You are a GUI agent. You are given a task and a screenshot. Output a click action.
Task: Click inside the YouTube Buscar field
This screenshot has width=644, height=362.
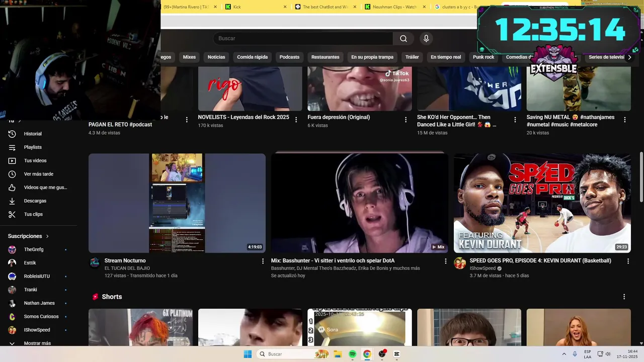(303, 39)
